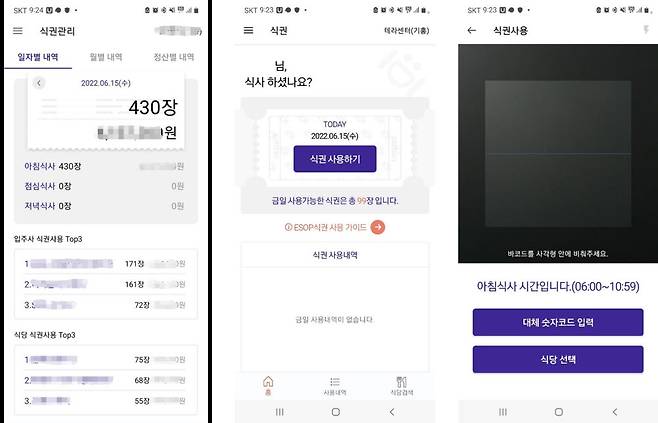658x423 pixels.
Task: Open hamburger menu on 식권관리 screen
Action: point(18,31)
